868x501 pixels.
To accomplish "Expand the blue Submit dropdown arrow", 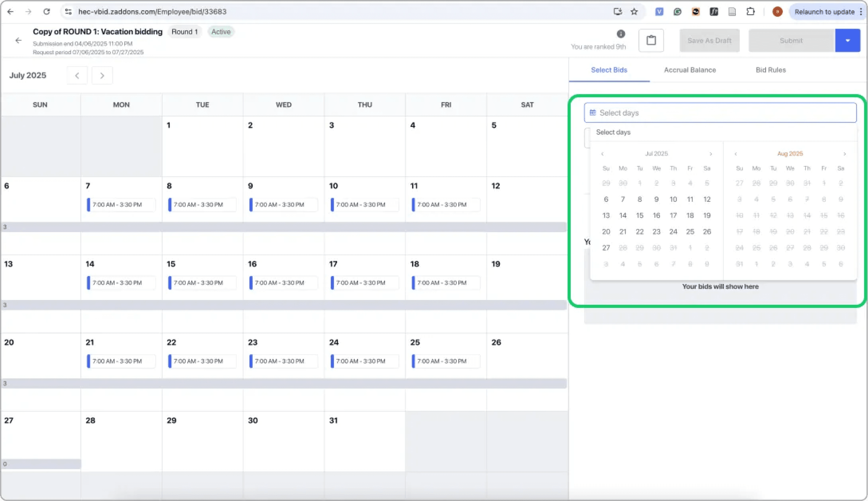I will (847, 41).
